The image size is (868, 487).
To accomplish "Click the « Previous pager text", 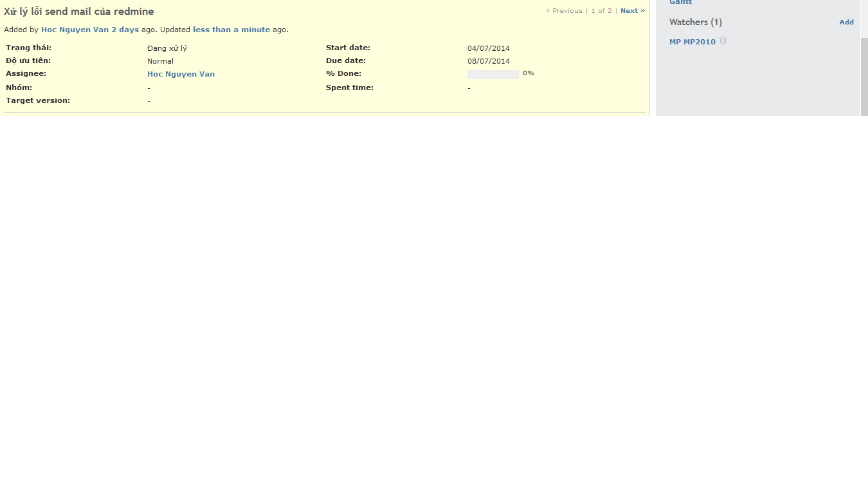I will click(x=564, y=11).
